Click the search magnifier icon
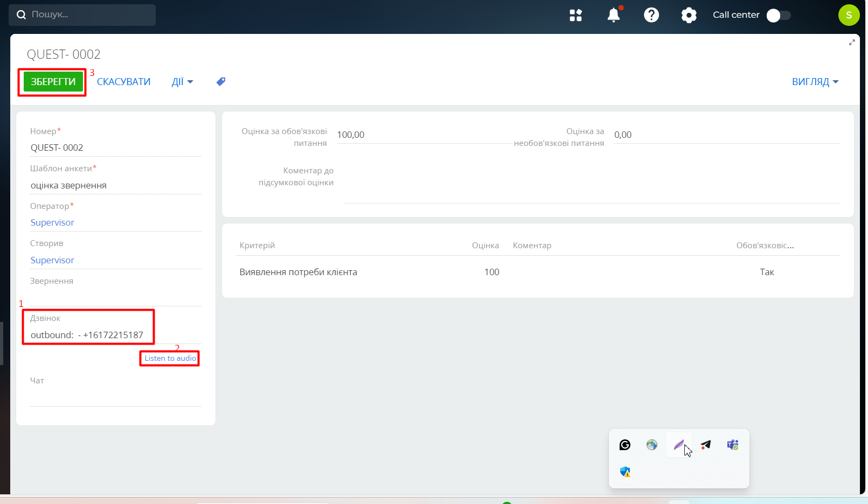Image resolution: width=868 pixels, height=504 pixels. tap(21, 15)
